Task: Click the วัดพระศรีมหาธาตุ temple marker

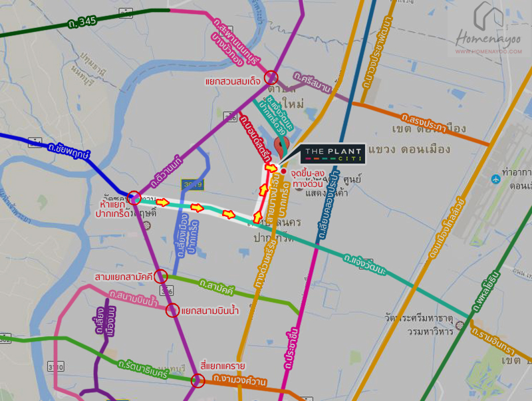Action: coord(460,325)
